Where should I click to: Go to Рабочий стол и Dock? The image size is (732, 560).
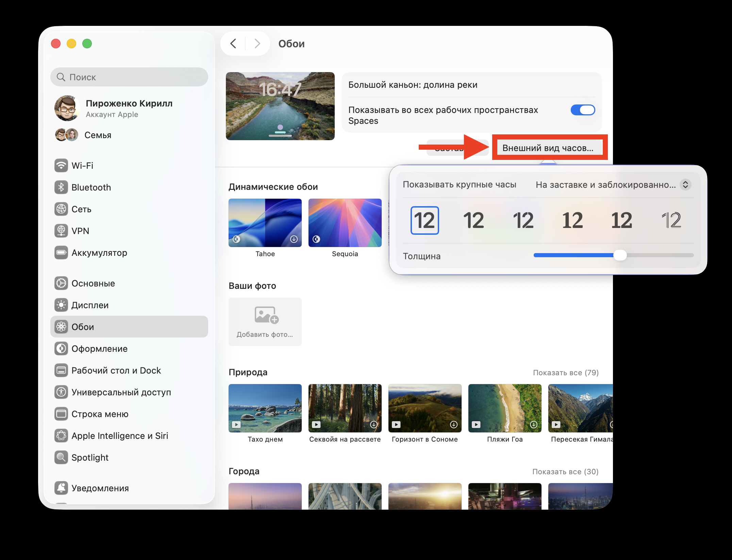tap(116, 370)
